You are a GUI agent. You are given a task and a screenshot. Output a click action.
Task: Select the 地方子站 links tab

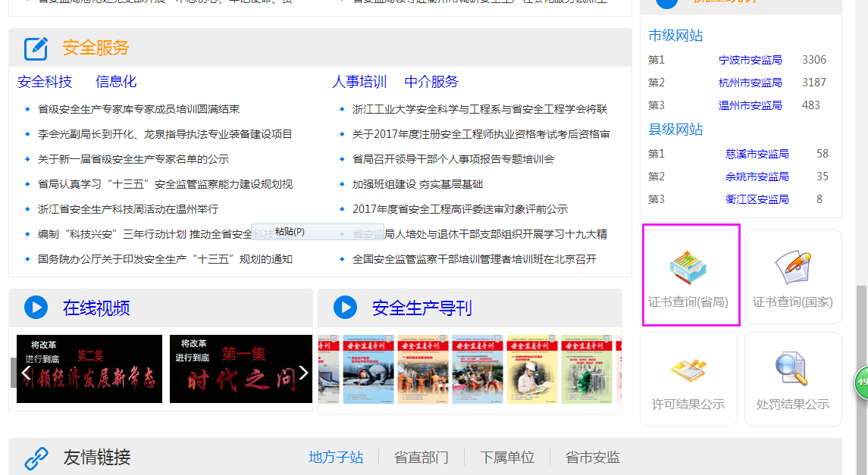coord(336,458)
